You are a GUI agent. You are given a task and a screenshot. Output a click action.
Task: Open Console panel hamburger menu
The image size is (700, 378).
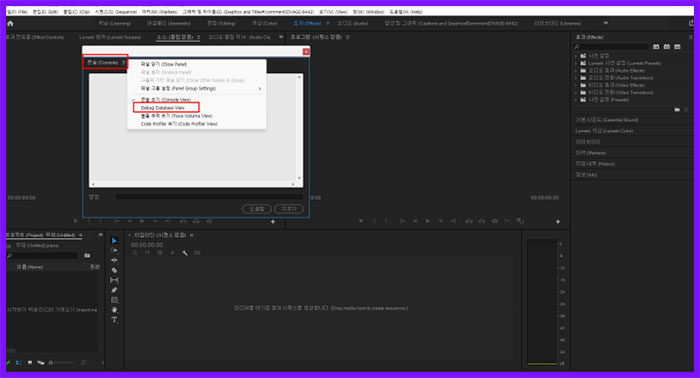[x=123, y=62]
